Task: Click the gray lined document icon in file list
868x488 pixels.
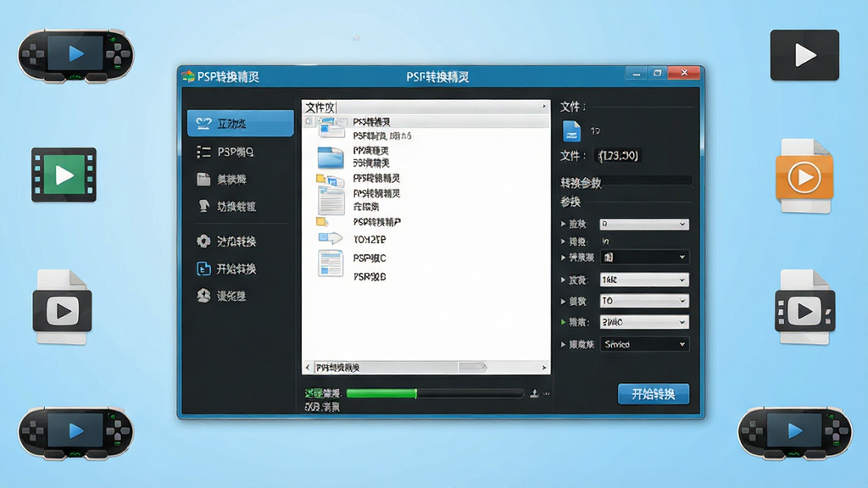Action: click(331, 201)
